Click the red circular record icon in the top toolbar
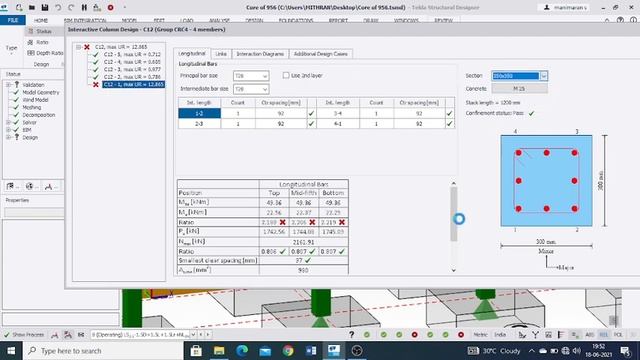This screenshot has width=640, height=360. 111,7
